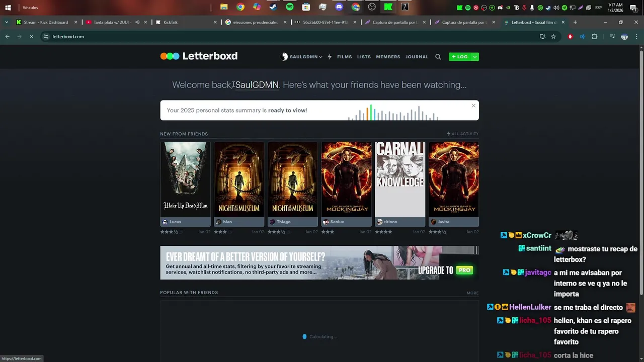This screenshot has height=362, width=644.
Task: Open Spotify from the taskbar
Action: (x=290, y=7)
